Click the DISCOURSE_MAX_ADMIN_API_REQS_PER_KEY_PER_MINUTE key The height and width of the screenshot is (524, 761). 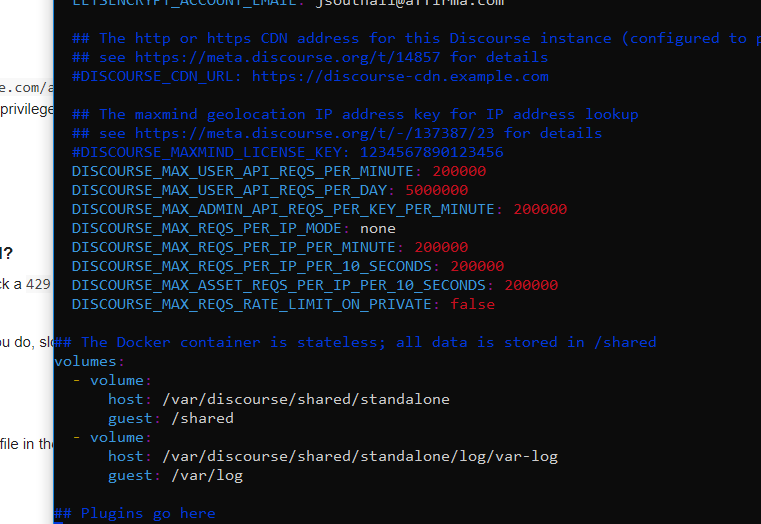click(283, 209)
